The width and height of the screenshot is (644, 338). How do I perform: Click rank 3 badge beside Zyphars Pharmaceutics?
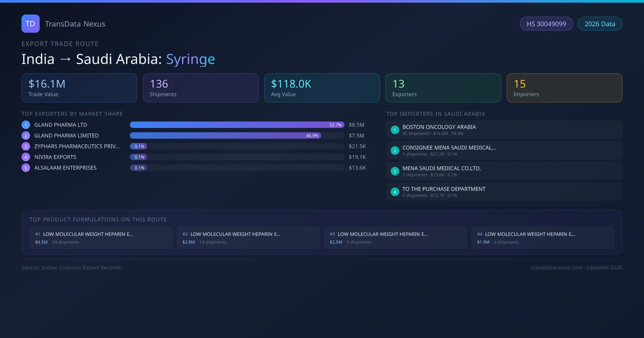(x=26, y=146)
